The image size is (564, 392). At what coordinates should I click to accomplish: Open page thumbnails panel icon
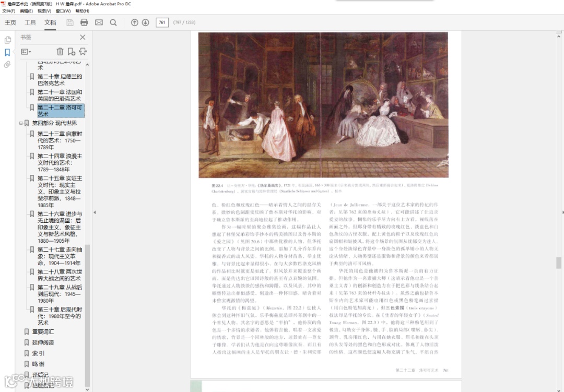pyautogui.click(x=7, y=40)
